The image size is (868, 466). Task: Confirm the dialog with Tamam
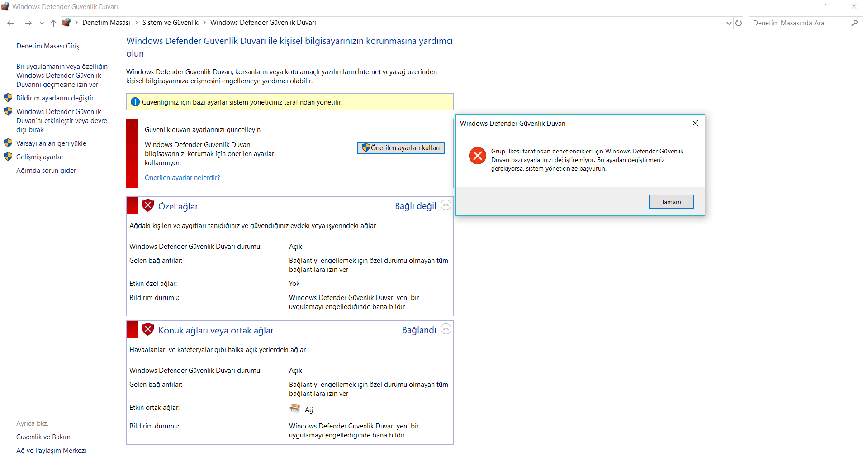click(671, 202)
